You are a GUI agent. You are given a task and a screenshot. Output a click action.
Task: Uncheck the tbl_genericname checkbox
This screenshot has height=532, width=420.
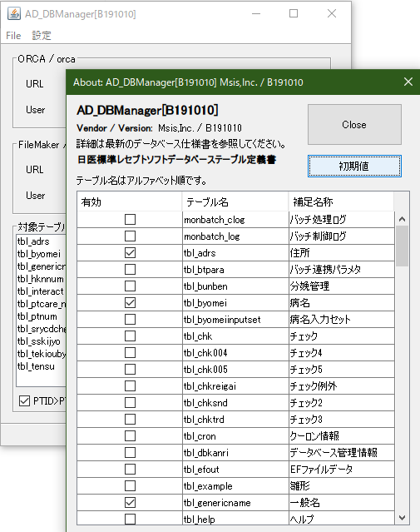pos(131,503)
